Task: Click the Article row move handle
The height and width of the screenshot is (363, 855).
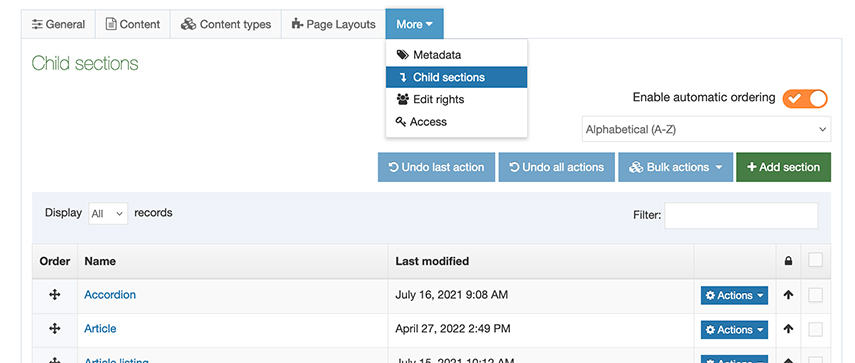Action: coord(55,329)
